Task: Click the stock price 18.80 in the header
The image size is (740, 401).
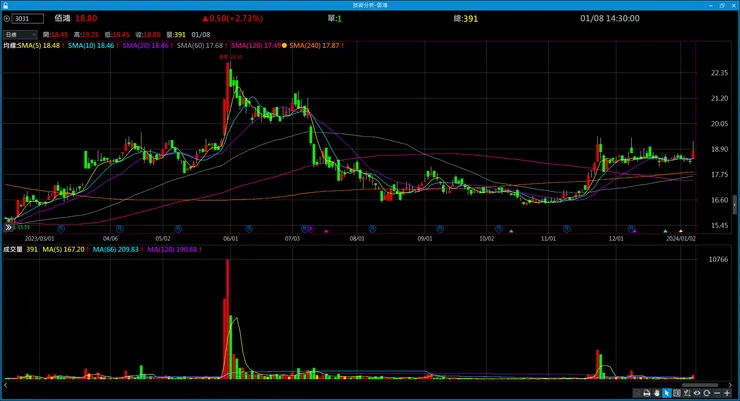Action: 86,18
